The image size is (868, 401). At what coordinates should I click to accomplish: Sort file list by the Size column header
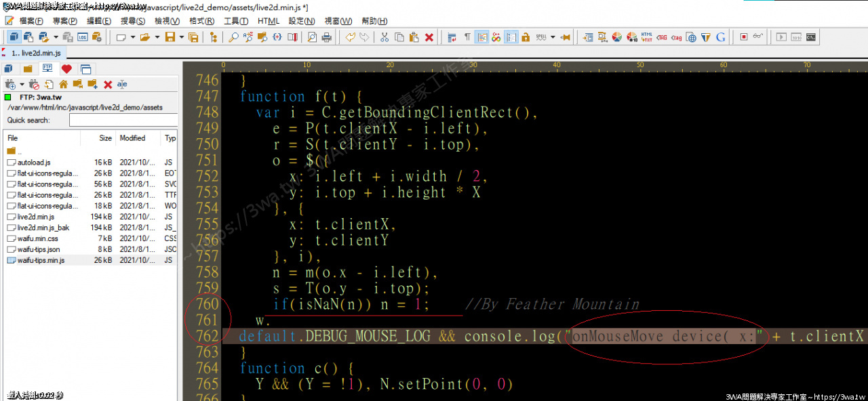click(x=105, y=138)
